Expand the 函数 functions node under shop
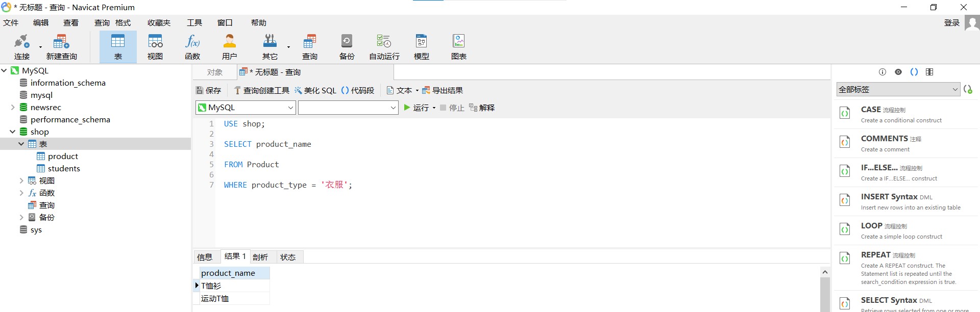 coord(21,193)
